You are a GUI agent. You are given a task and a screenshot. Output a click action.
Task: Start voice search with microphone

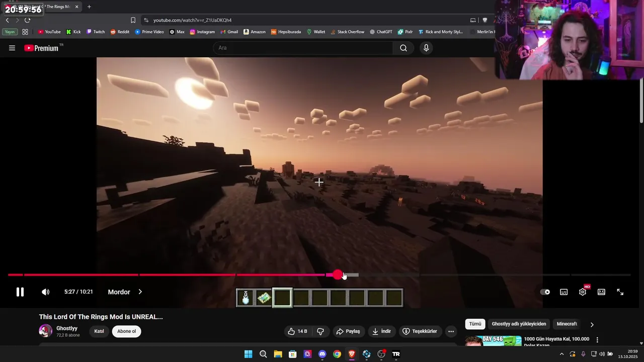[x=426, y=48]
